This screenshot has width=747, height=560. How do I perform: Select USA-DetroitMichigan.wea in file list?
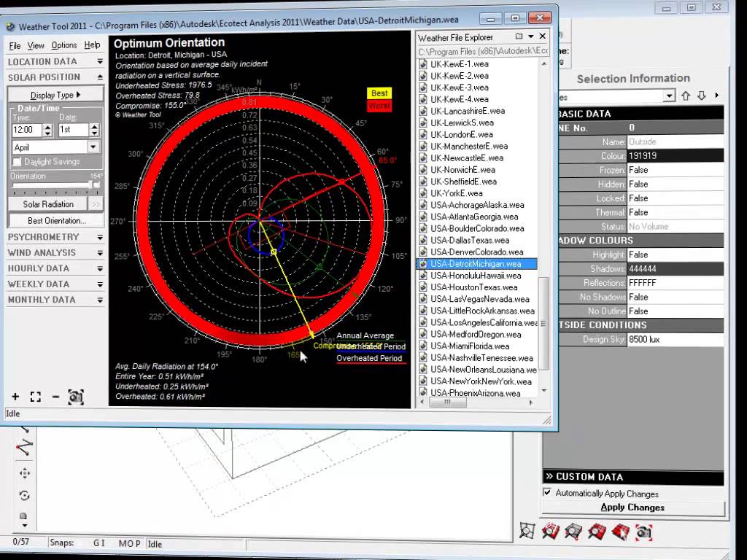tap(476, 264)
